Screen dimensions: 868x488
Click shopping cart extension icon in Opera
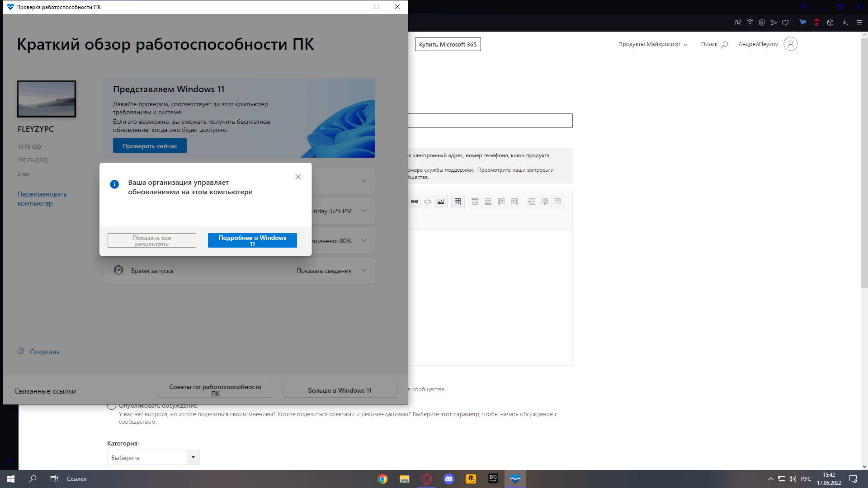(x=802, y=22)
